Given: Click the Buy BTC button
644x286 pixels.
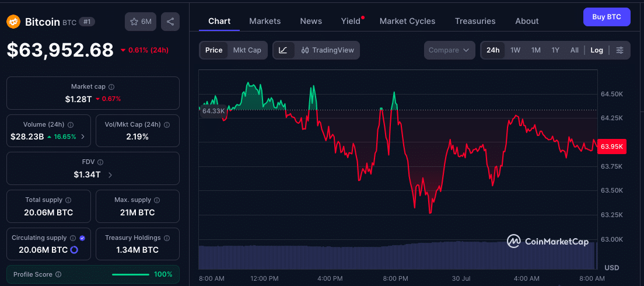Looking at the screenshot, I should (607, 17).
